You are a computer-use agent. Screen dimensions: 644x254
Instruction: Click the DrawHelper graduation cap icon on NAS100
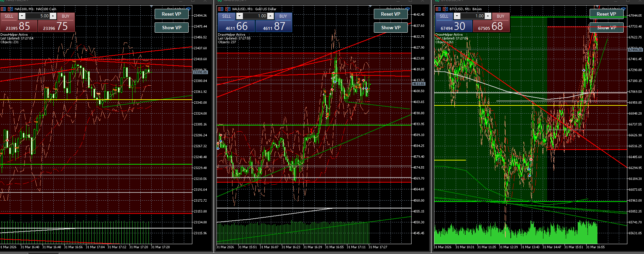pyautogui.click(x=189, y=9)
